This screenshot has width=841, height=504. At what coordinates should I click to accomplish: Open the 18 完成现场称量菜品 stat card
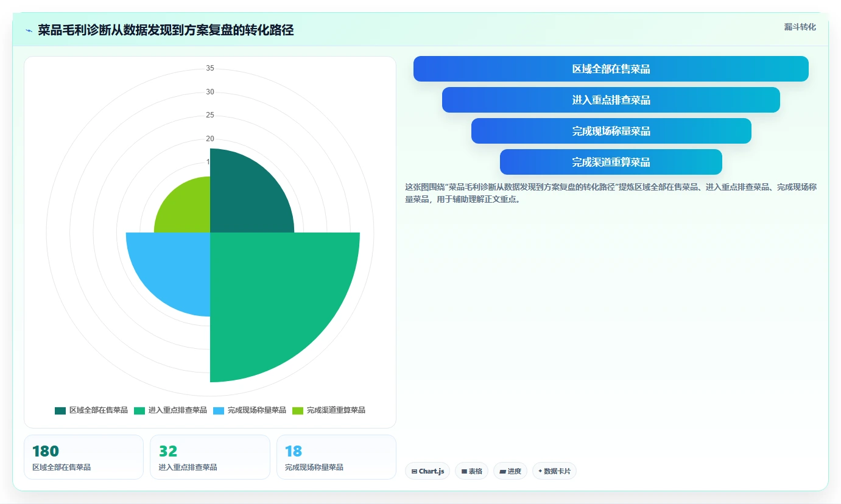pos(336,457)
